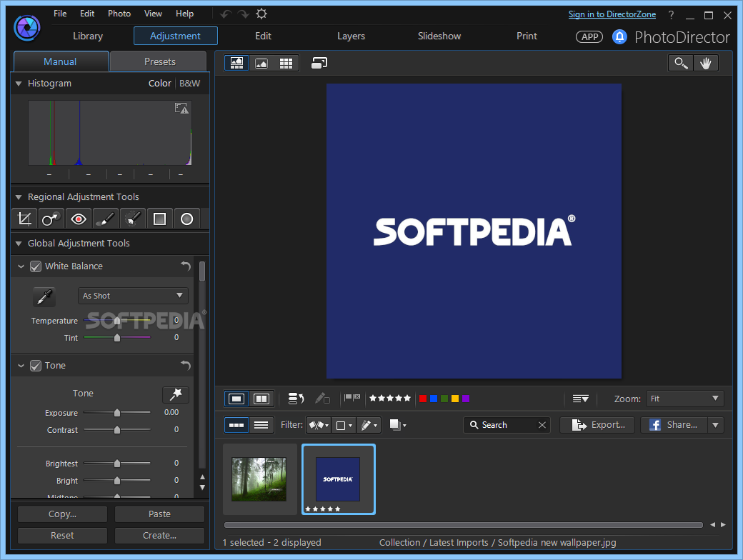
Task: Click the Copy... button
Action: click(63, 514)
